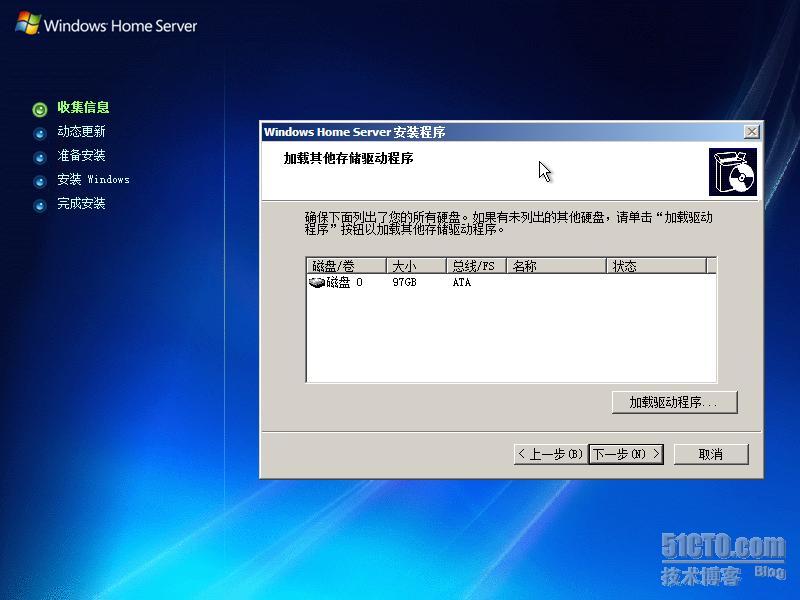
Task: Go to next step with 下一步(N)
Action: tap(626, 454)
